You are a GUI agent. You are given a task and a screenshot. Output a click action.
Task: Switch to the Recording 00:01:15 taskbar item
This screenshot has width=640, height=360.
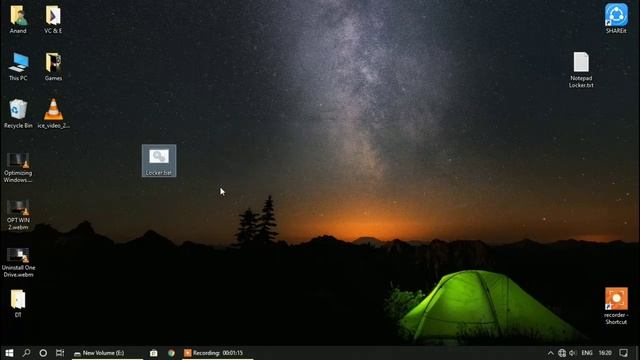coord(218,353)
